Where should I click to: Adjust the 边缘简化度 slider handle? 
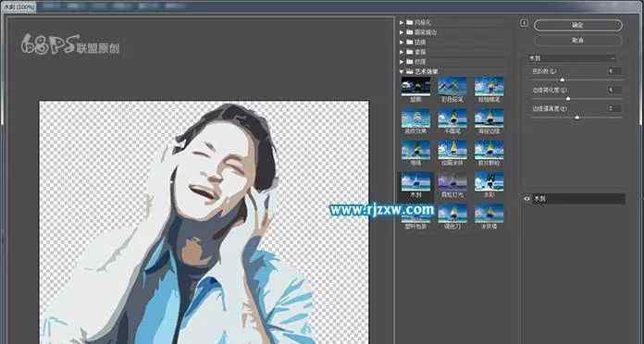point(568,99)
